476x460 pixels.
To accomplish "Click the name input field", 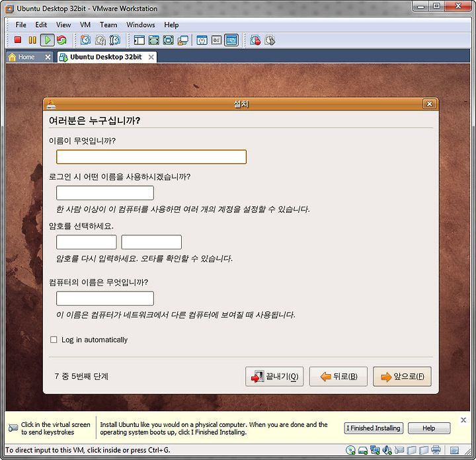I will coord(151,157).
